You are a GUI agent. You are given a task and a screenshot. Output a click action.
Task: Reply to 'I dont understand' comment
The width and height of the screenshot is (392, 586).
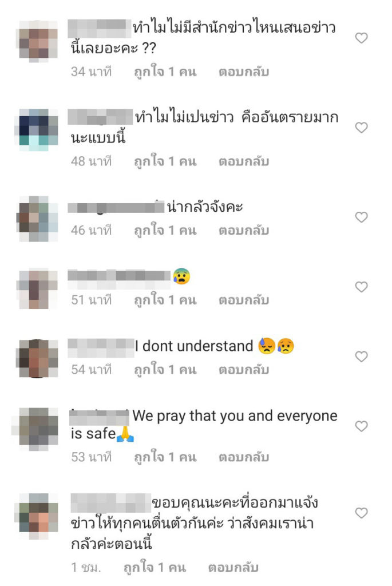click(x=244, y=370)
